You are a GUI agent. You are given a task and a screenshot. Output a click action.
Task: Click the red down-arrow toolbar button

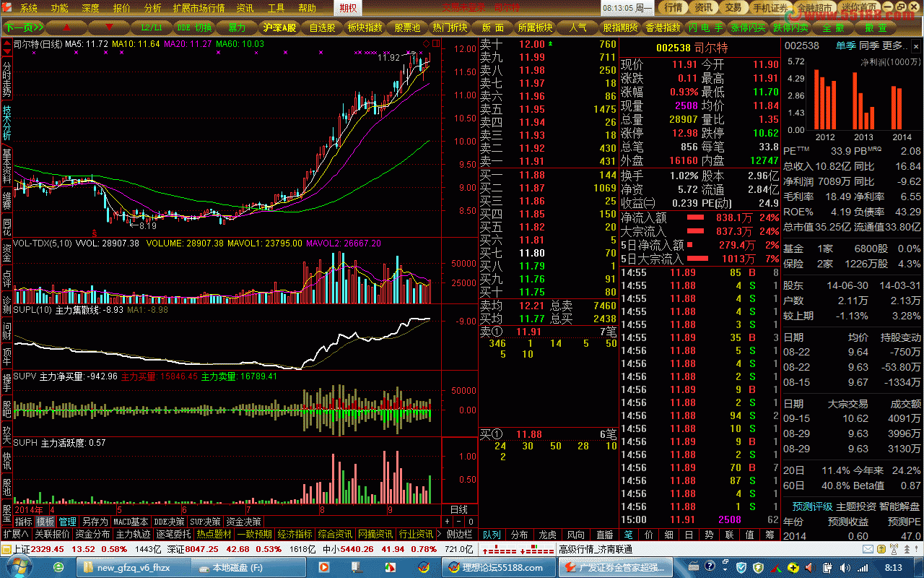coord(109,27)
